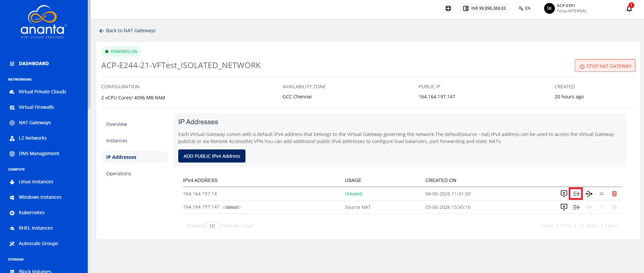Click ADD PUBLIC IPv4 Address button
Viewport: 644px width, 273px height.
point(212,156)
